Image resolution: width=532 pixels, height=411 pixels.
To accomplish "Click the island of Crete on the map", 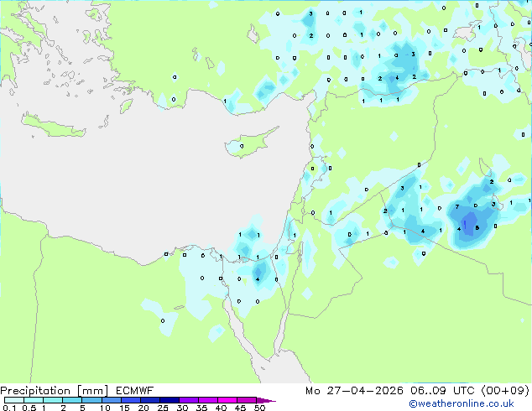I will click(x=53, y=126).
